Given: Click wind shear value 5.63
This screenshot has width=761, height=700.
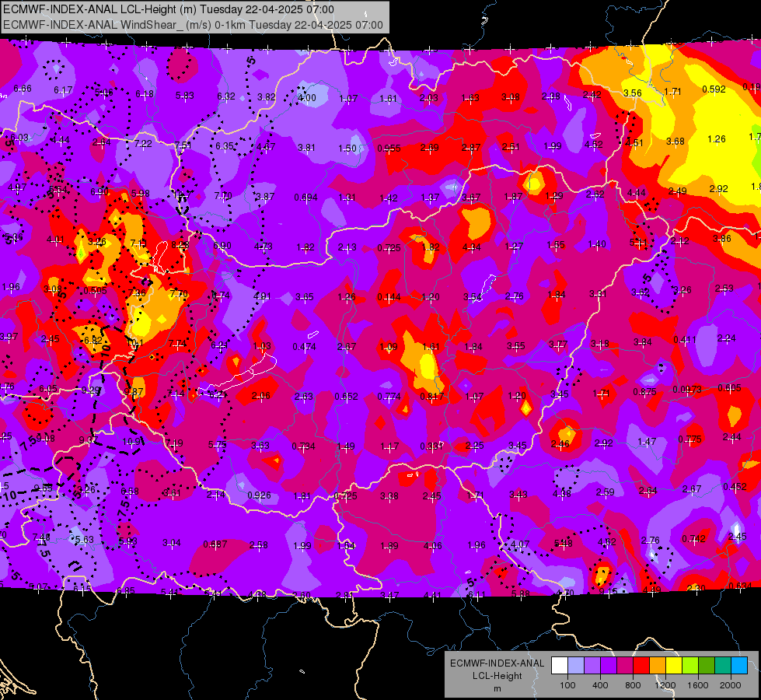Looking at the screenshot, I should coord(85,539).
